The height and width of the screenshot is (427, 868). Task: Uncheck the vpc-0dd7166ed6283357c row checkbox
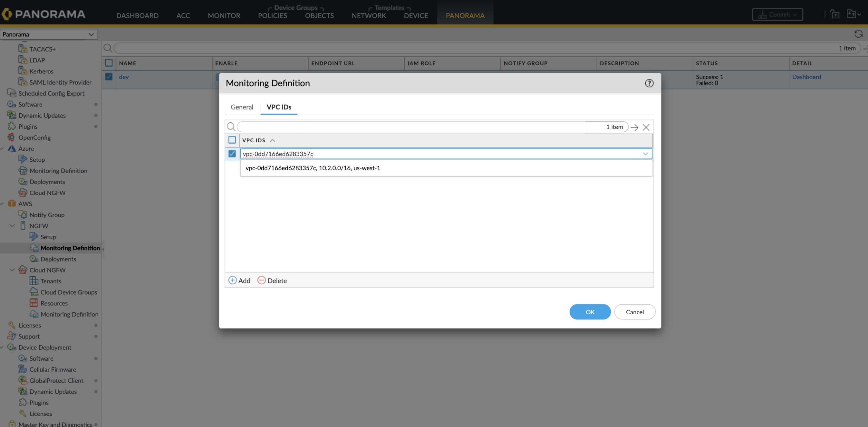pyautogui.click(x=232, y=154)
